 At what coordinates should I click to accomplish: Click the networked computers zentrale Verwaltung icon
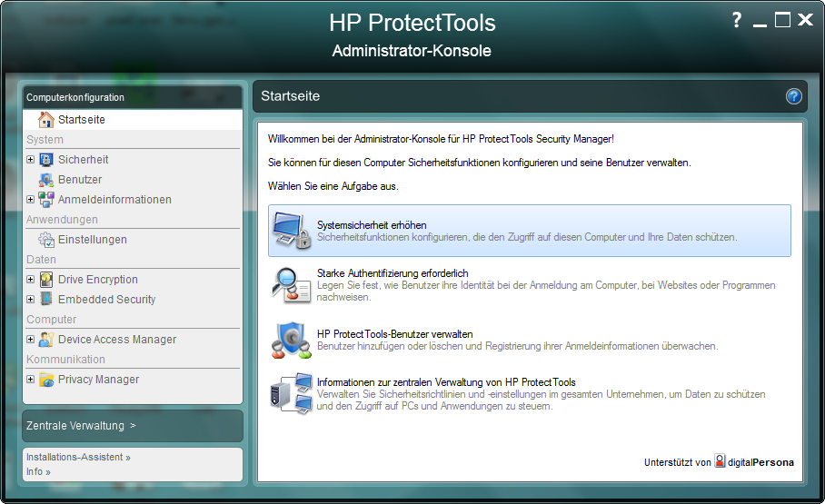(292, 393)
